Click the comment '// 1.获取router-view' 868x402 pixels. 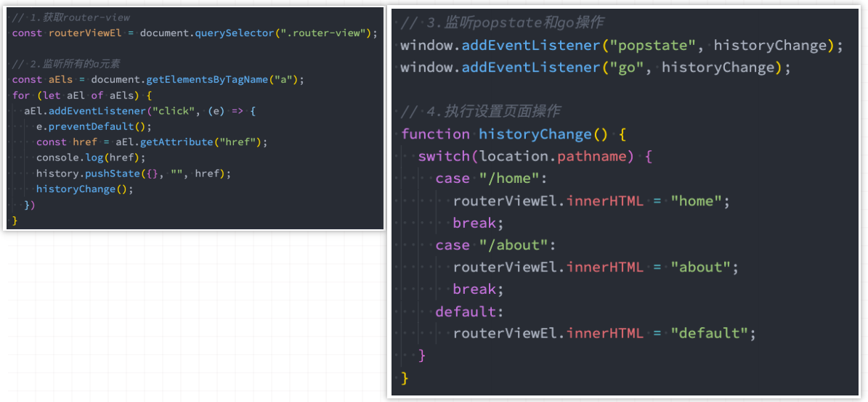pyautogui.click(x=71, y=17)
